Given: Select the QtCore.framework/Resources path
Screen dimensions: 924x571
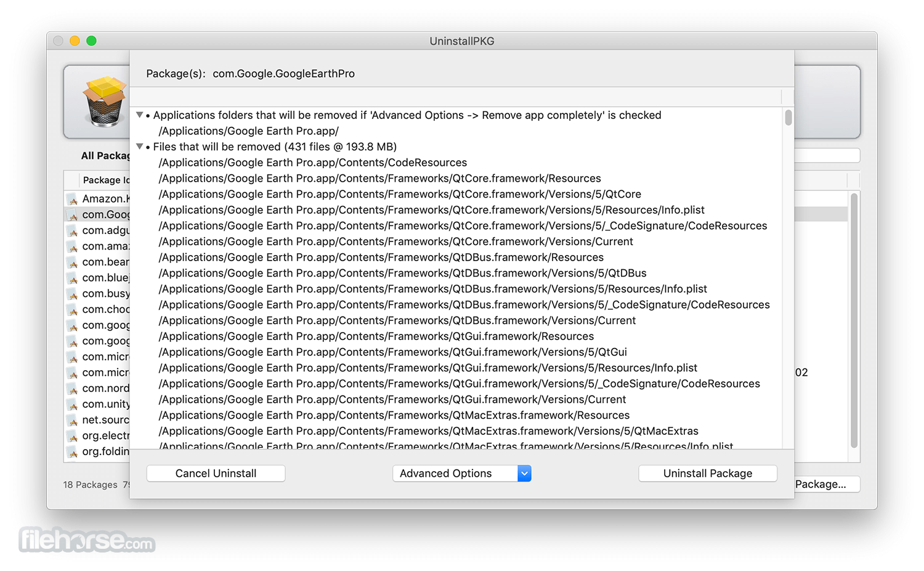Looking at the screenshot, I should point(379,179).
